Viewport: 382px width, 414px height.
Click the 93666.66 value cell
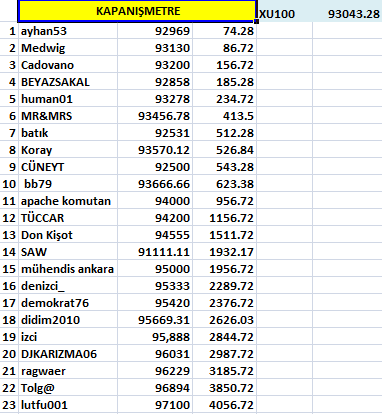(x=155, y=184)
